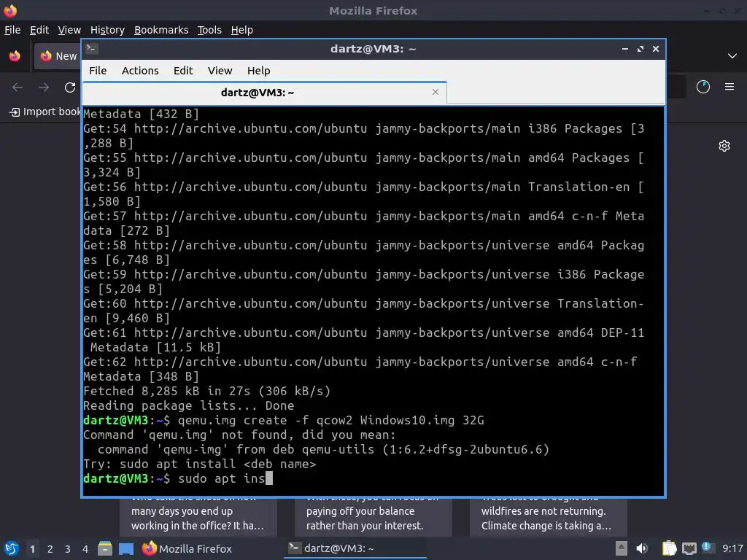Screen dimensions: 747x560
Task: Switch to workspace 3
Action: [68, 549]
